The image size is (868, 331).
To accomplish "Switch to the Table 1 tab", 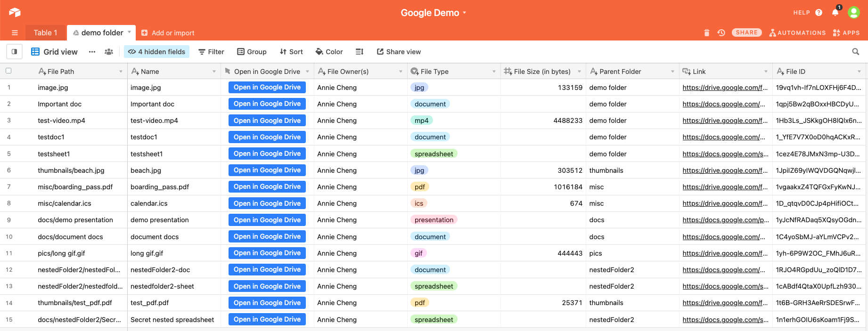I will (x=45, y=33).
